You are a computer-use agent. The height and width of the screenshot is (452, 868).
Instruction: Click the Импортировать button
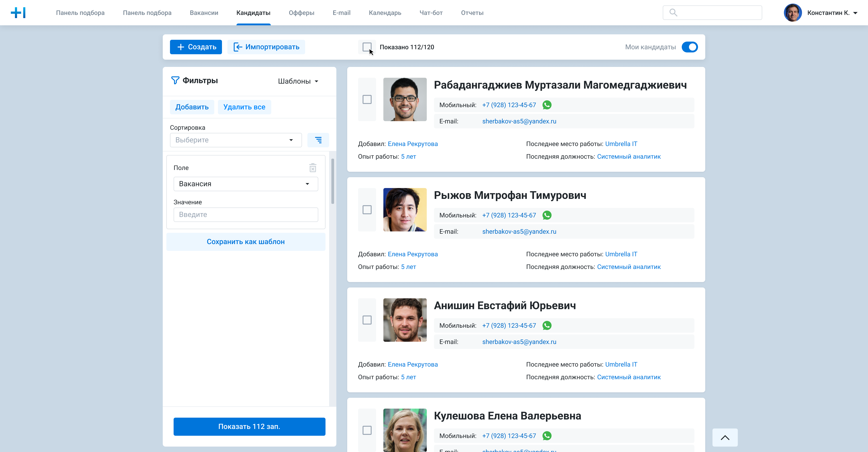pyautogui.click(x=266, y=47)
